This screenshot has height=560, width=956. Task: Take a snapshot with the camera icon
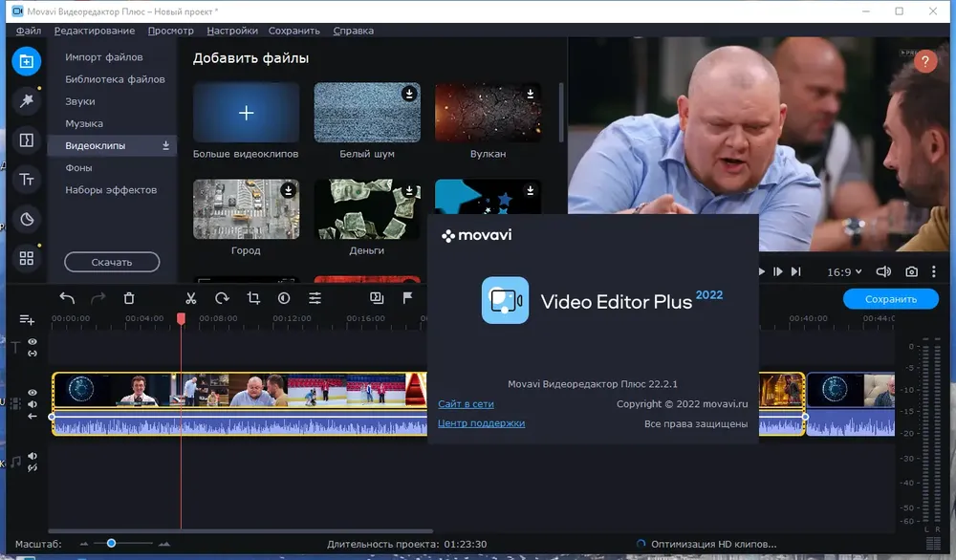911,271
